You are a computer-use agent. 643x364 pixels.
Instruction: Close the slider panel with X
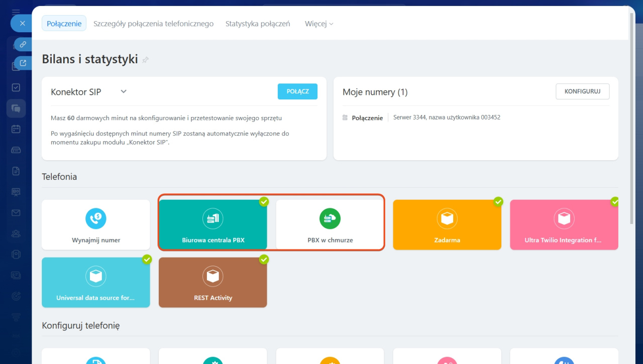[x=23, y=24]
